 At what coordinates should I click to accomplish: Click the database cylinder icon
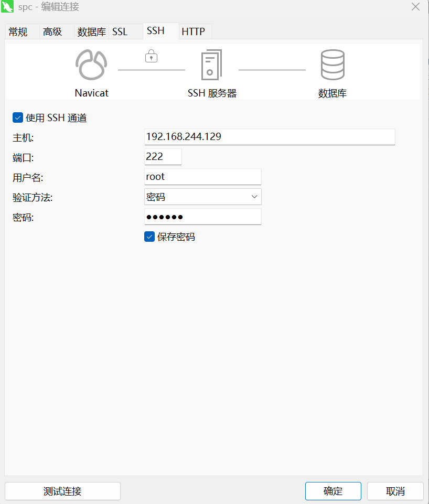point(333,65)
